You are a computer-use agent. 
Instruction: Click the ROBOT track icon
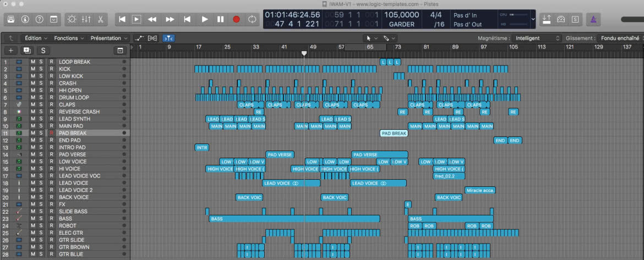coord(19,225)
